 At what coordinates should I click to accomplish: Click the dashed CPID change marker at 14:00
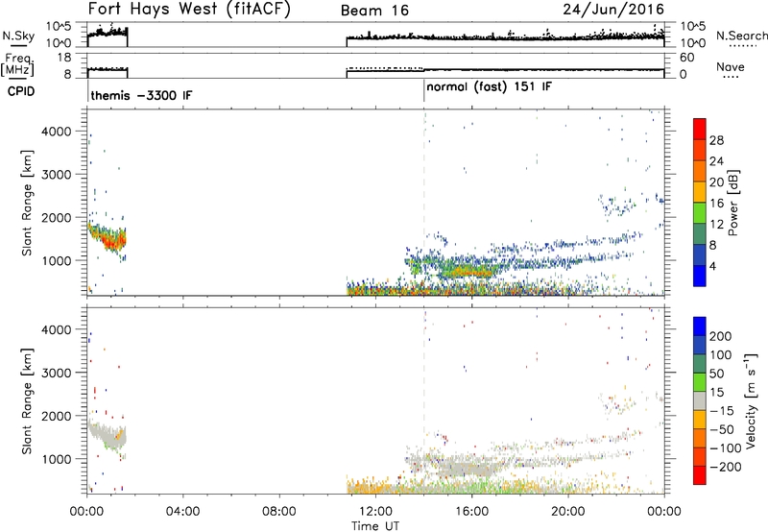click(x=424, y=203)
